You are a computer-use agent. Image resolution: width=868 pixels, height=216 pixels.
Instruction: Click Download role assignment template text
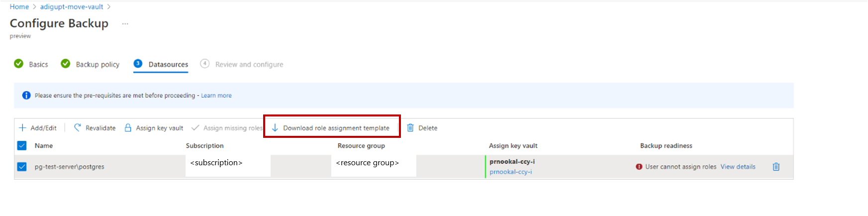pyautogui.click(x=336, y=128)
